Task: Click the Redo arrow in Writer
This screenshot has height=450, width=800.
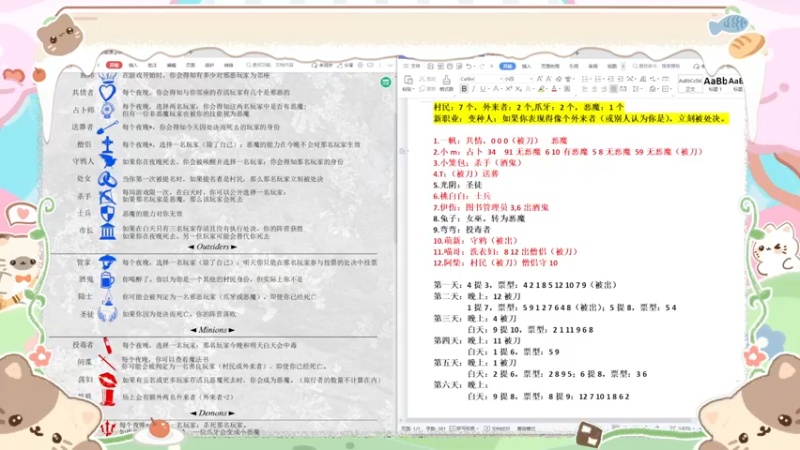Action: click(482, 66)
